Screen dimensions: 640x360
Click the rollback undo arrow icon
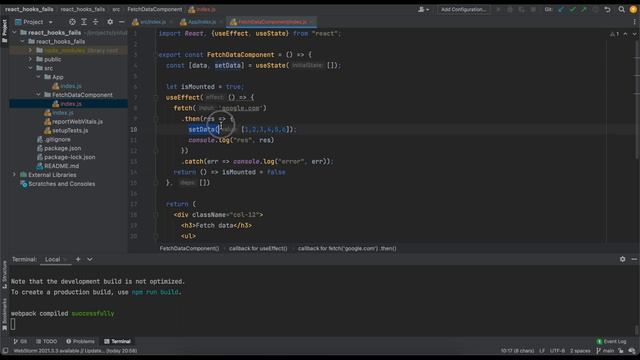[607, 9]
